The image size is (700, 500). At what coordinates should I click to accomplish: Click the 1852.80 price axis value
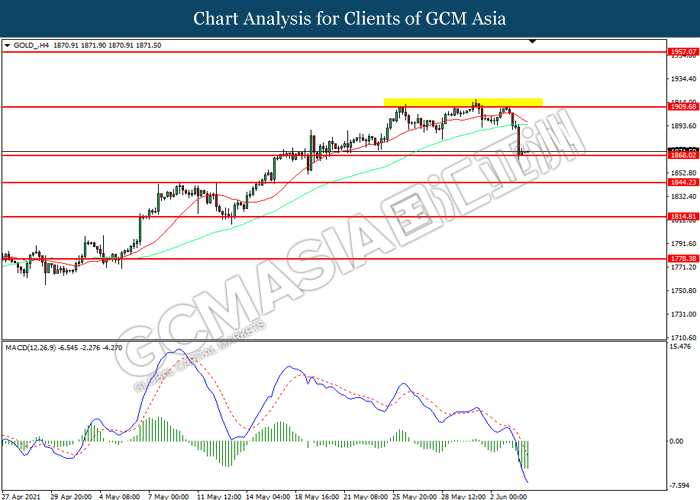[683, 173]
